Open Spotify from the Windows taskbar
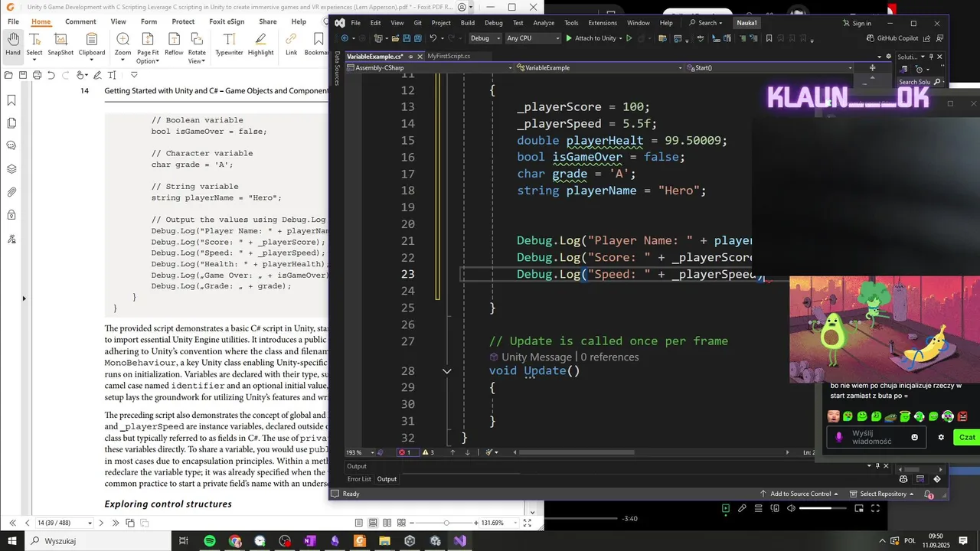The height and width of the screenshot is (551, 980). [x=210, y=541]
